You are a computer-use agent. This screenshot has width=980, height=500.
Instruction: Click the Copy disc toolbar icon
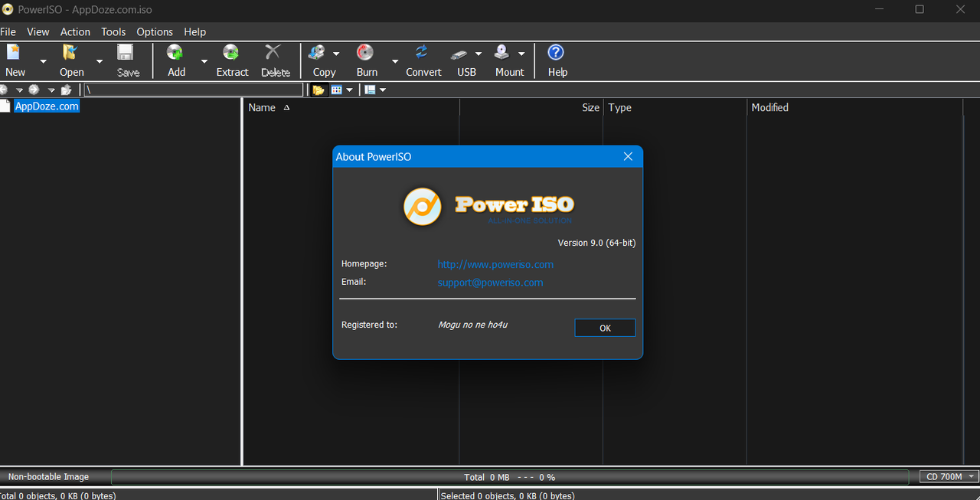[317, 53]
